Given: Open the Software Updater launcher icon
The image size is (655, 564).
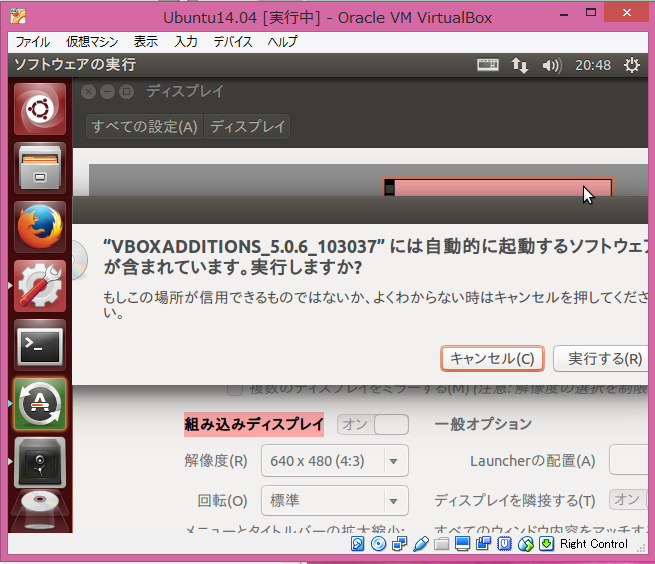Looking at the screenshot, I should click(40, 404).
